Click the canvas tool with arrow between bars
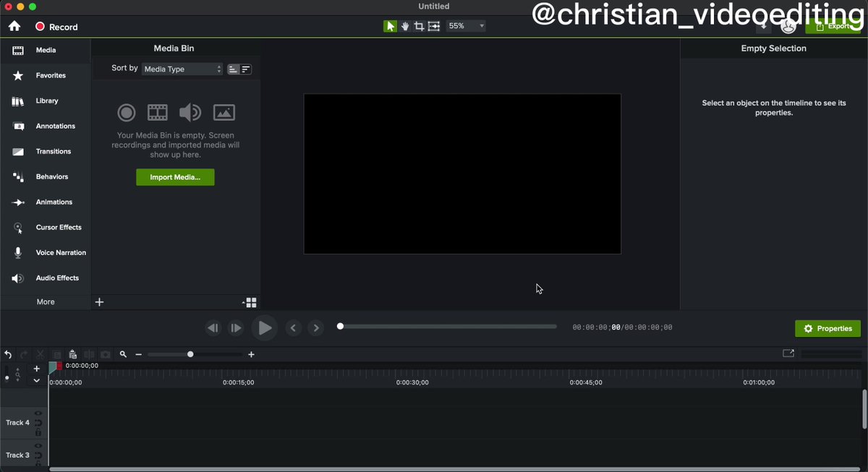Viewport: 868px width, 472px height. point(433,26)
